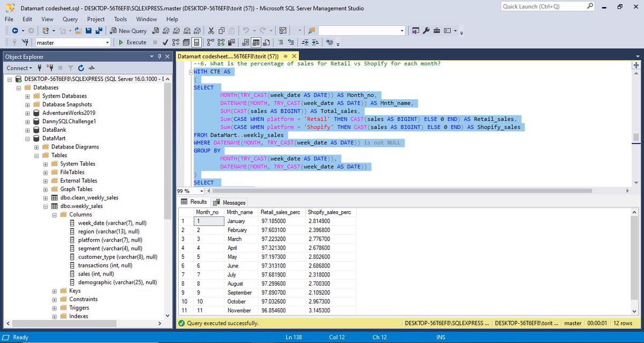Open the File menu

click(x=9, y=19)
